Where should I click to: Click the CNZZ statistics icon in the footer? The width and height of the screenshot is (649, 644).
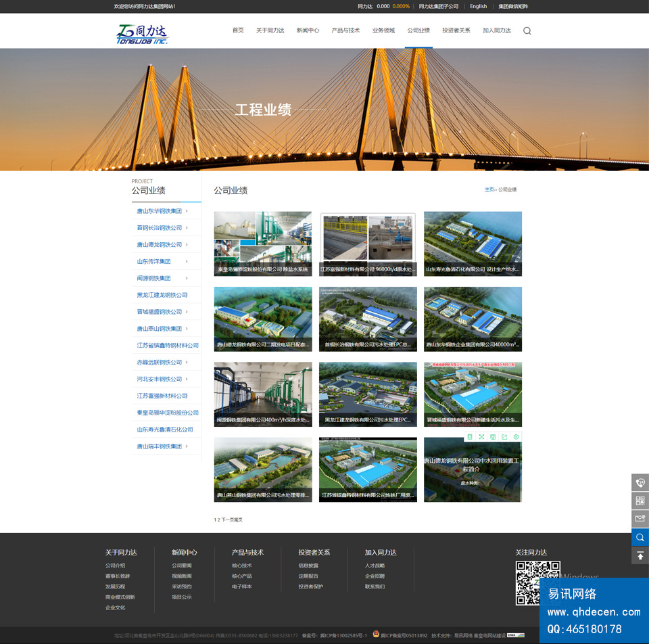point(516,635)
